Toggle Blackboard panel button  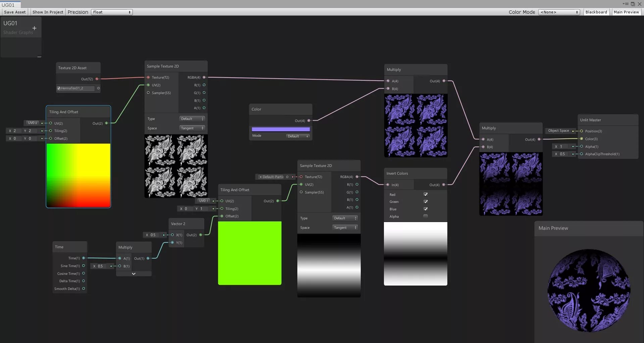pyautogui.click(x=596, y=12)
